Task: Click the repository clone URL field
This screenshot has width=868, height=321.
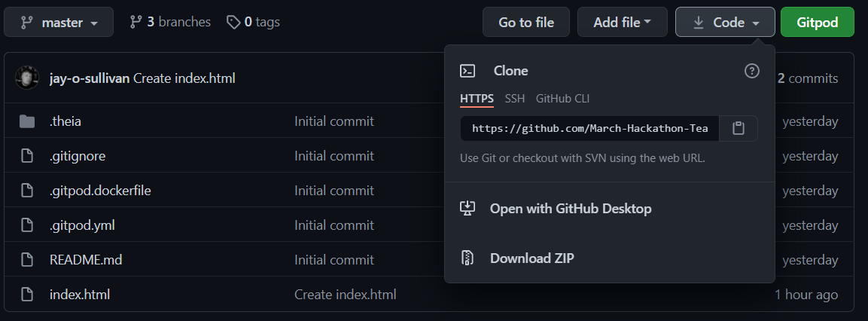Action: [x=589, y=129]
